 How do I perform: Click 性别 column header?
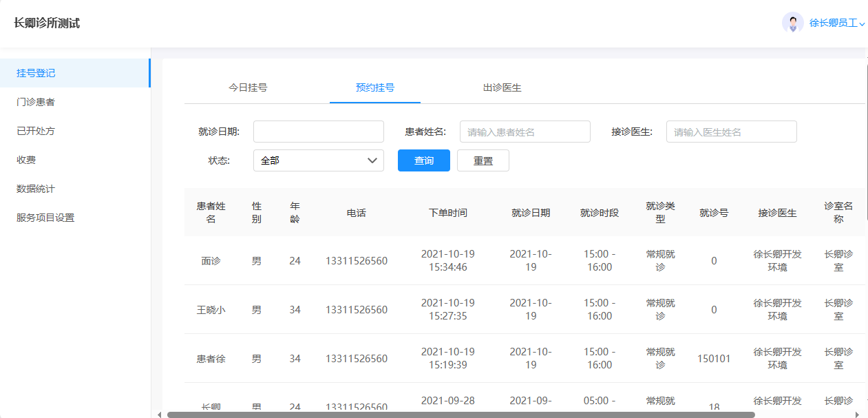pyautogui.click(x=257, y=212)
